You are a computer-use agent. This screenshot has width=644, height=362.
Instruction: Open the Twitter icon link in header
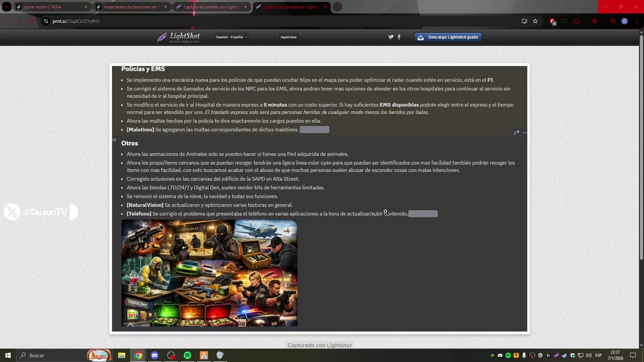coord(391,37)
